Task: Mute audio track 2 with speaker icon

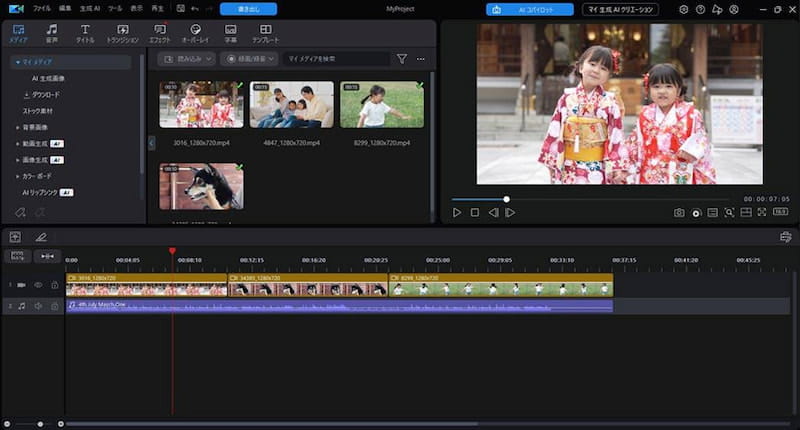Action: (39, 306)
